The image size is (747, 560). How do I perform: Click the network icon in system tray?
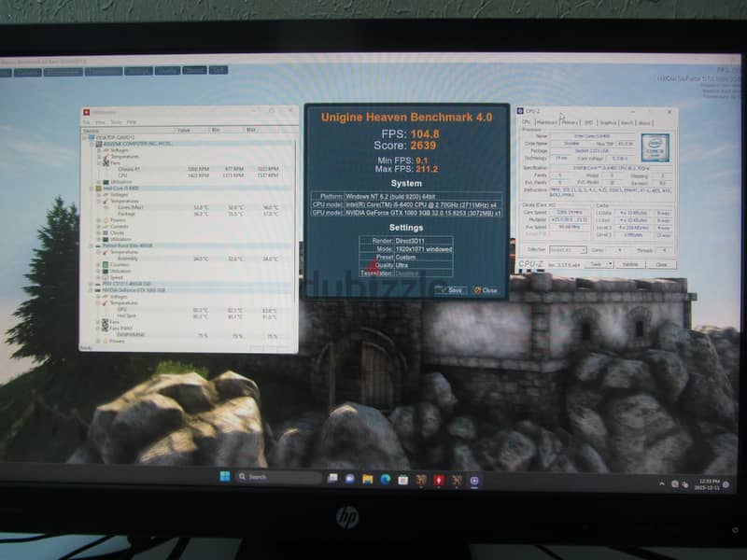pyautogui.click(x=674, y=484)
